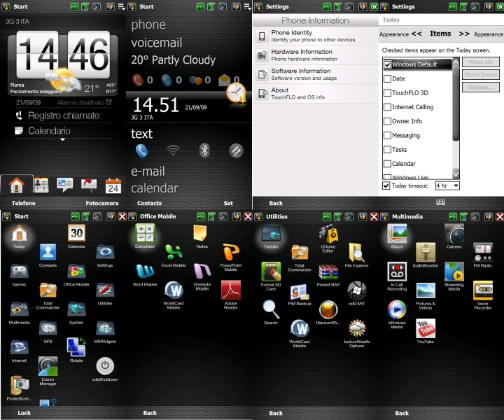
Task: Launch AudioBooster icon
Action: click(x=426, y=253)
